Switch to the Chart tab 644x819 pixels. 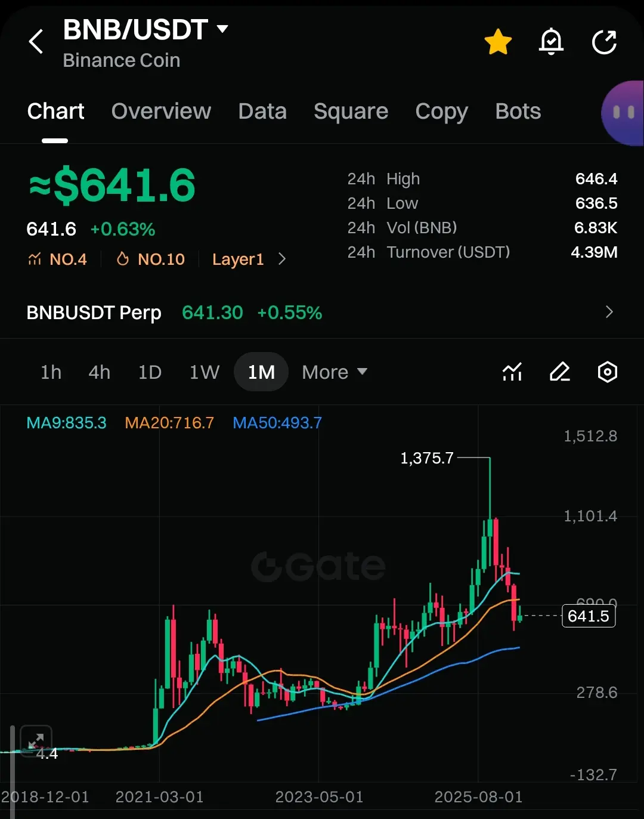tap(56, 112)
